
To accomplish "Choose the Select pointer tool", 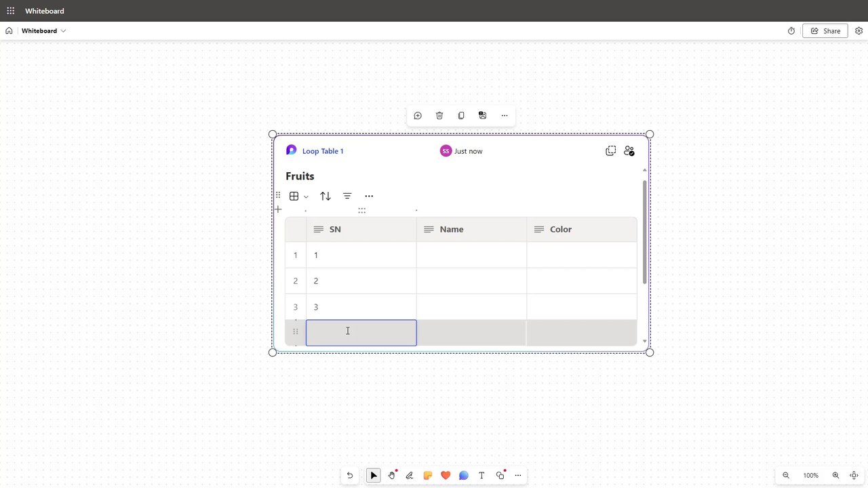I will [x=374, y=476].
